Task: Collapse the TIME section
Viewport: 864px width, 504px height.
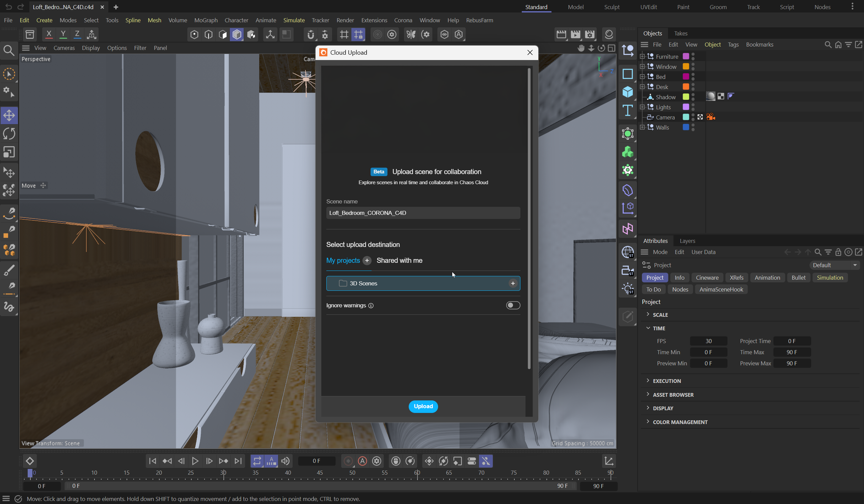Action: point(648,328)
